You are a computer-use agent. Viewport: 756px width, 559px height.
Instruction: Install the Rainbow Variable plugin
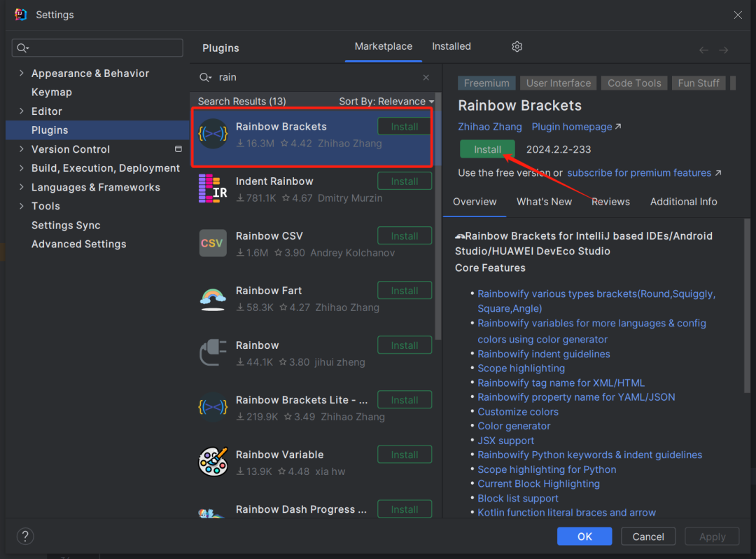[404, 455]
